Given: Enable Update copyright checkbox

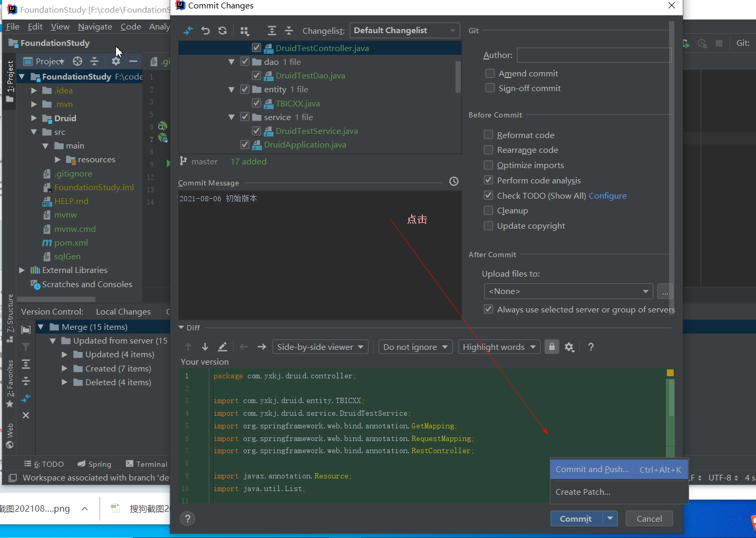Looking at the screenshot, I should 489,226.
